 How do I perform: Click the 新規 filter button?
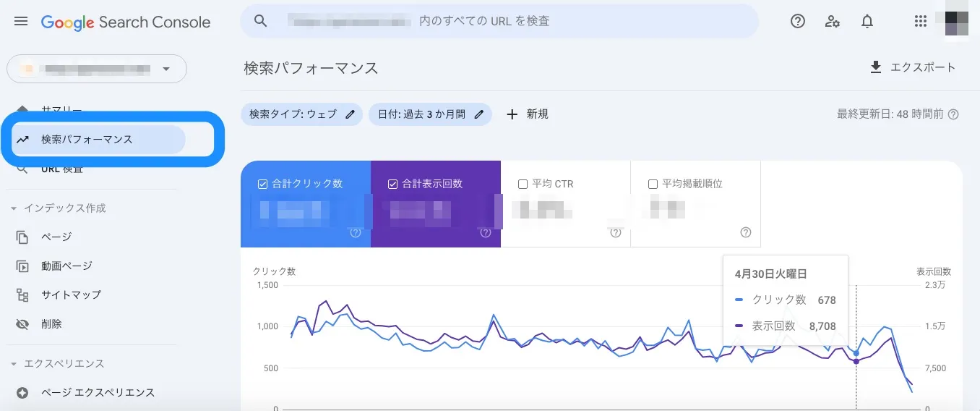pyautogui.click(x=528, y=114)
